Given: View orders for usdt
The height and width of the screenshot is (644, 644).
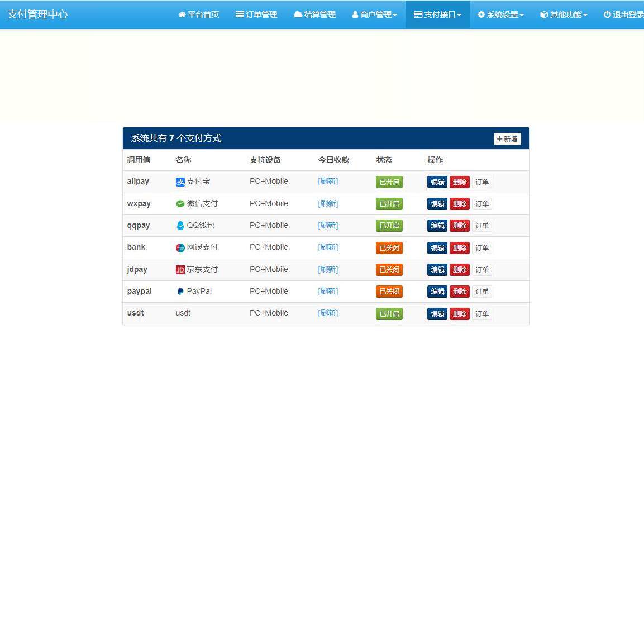Looking at the screenshot, I should tap(482, 314).
